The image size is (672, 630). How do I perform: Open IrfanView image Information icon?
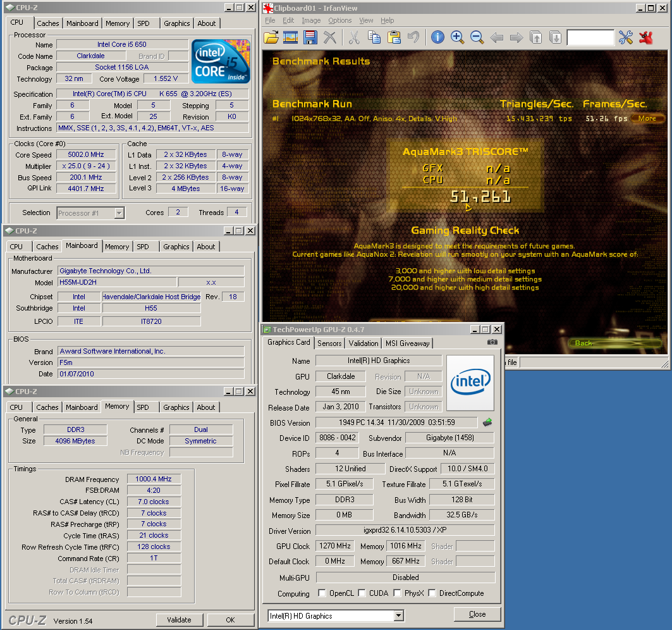[437, 37]
